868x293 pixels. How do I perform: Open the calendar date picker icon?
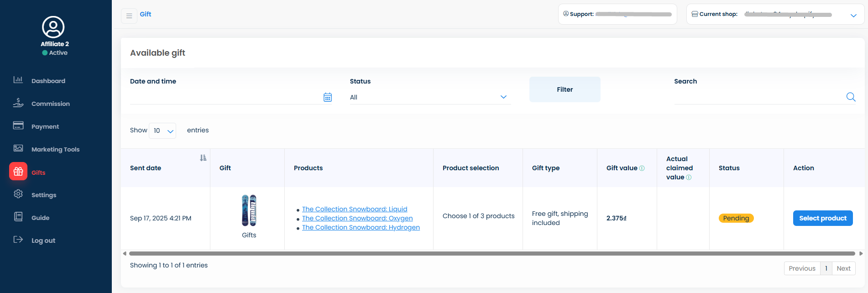(328, 97)
